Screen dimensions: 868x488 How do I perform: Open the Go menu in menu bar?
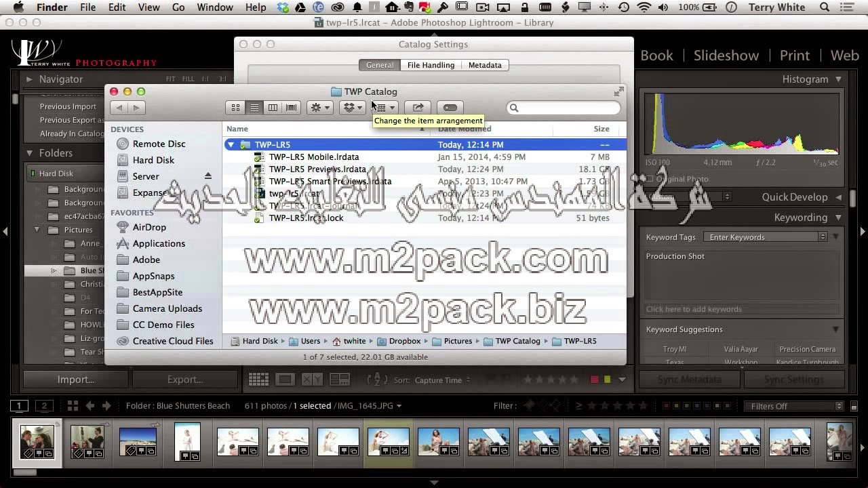click(x=178, y=7)
